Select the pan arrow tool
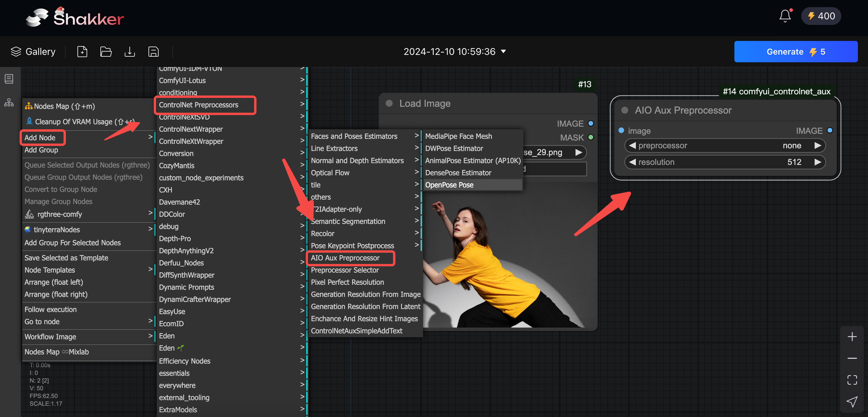The width and height of the screenshot is (868, 417). (852, 402)
